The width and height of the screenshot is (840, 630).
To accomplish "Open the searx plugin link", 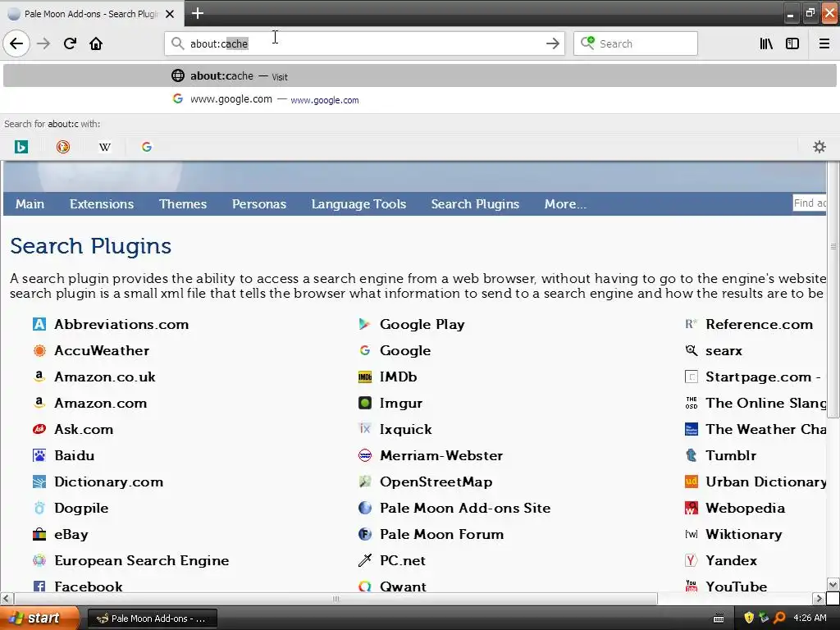I will tap(724, 350).
